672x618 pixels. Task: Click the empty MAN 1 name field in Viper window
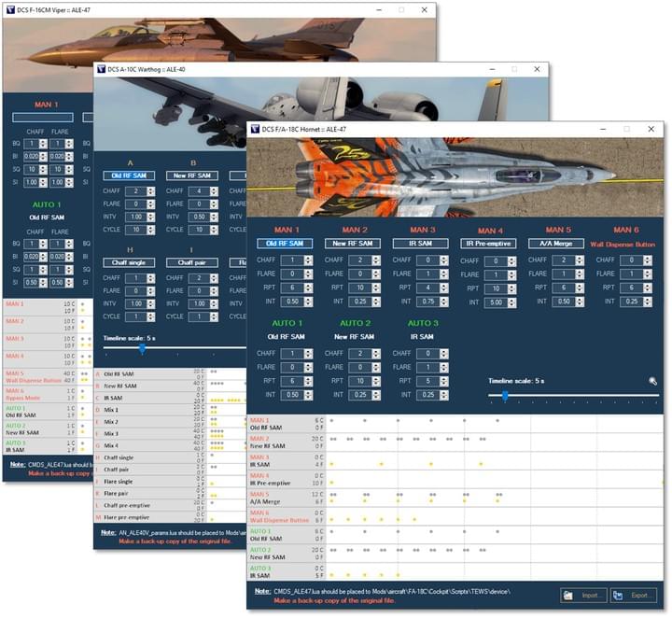(43, 118)
